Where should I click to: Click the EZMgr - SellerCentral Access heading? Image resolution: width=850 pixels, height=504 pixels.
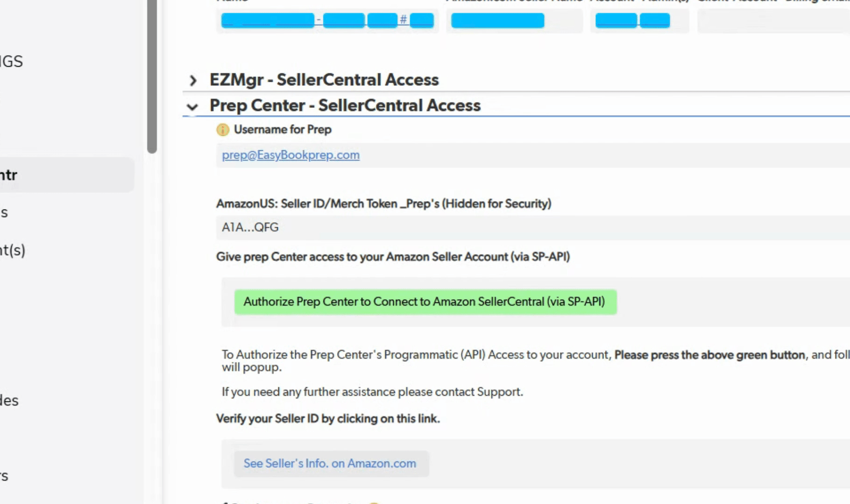pyautogui.click(x=324, y=80)
